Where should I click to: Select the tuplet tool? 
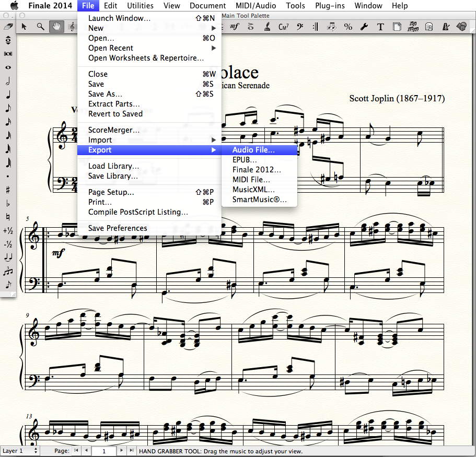pyautogui.click(x=8, y=271)
